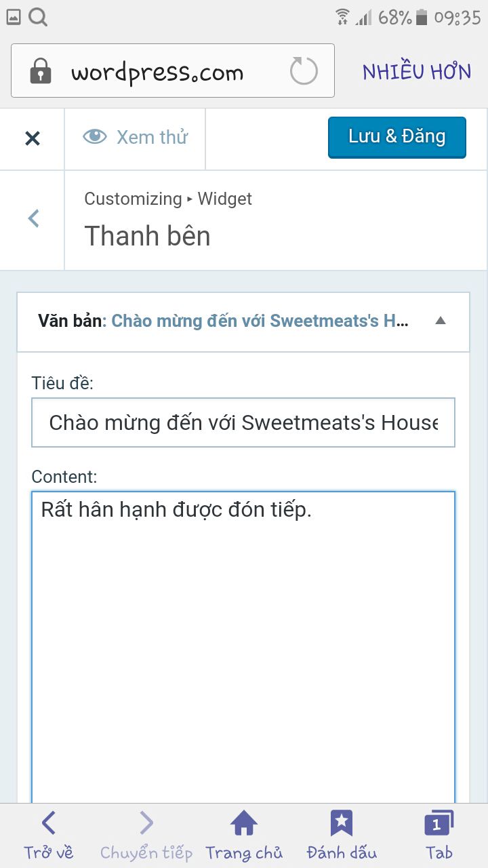Open the NHIỀU HƠN menu
The height and width of the screenshot is (868, 488).
(x=417, y=71)
